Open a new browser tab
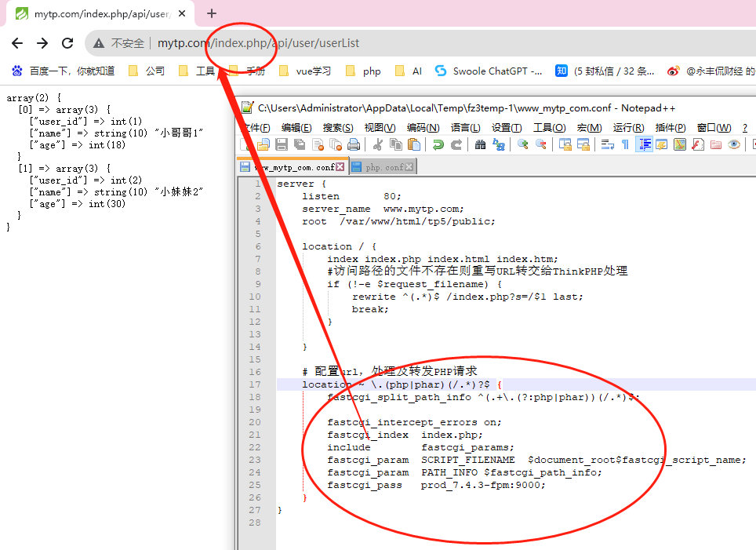This screenshot has width=756, height=550. 212,13
